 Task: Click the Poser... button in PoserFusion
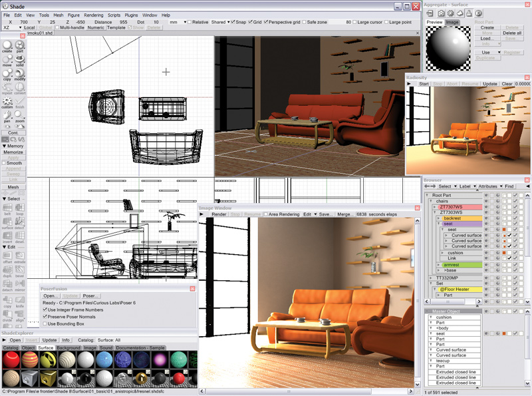(90, 296)
